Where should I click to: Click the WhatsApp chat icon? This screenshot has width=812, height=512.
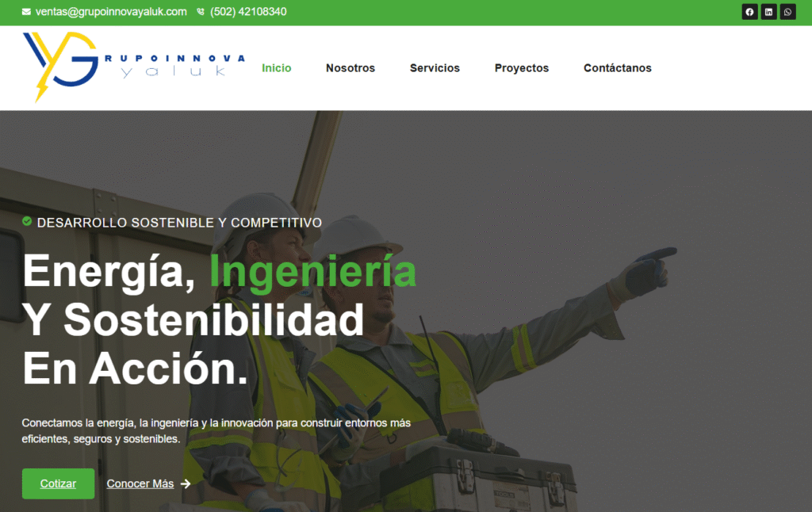click(787, 12)
